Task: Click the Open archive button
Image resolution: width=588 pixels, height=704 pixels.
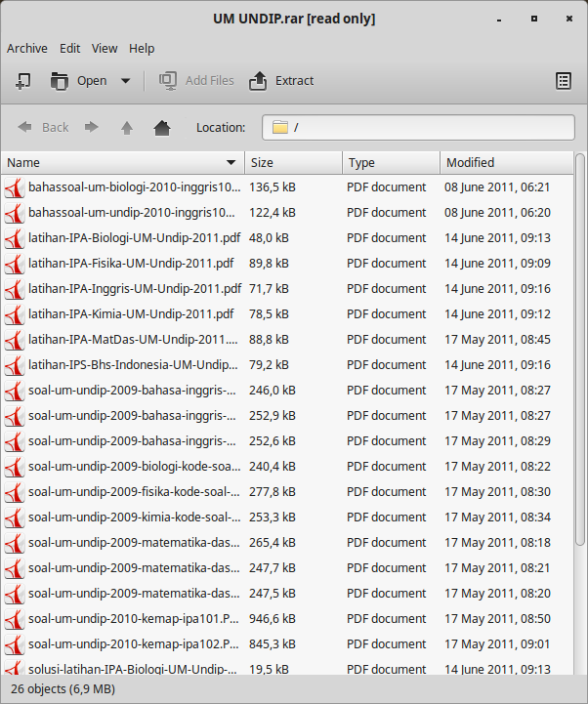Action: [x=78, y=81]
